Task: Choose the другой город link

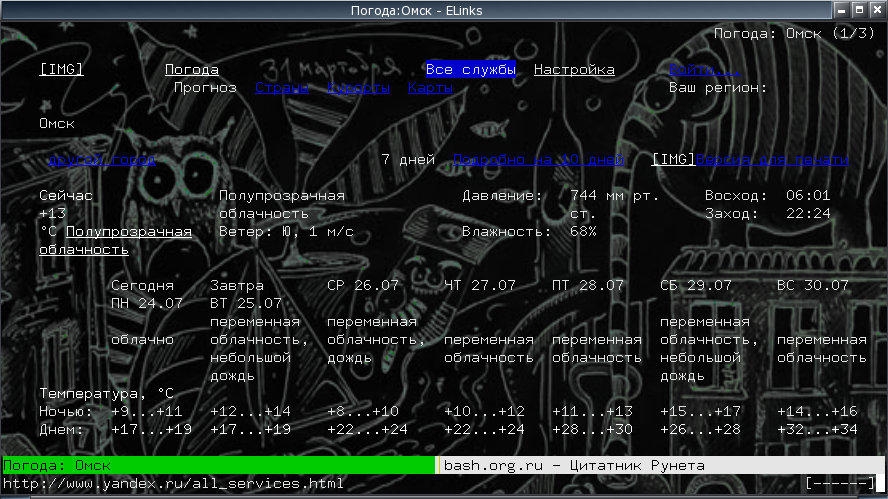Action: (101, 159)
